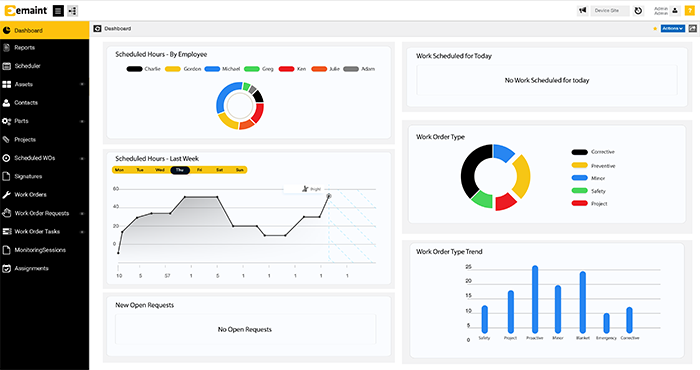The image size is (700, 370).
Task: Click the Proactive bar in trend chart
Action: pyautogui.click(x=535, y=299)
